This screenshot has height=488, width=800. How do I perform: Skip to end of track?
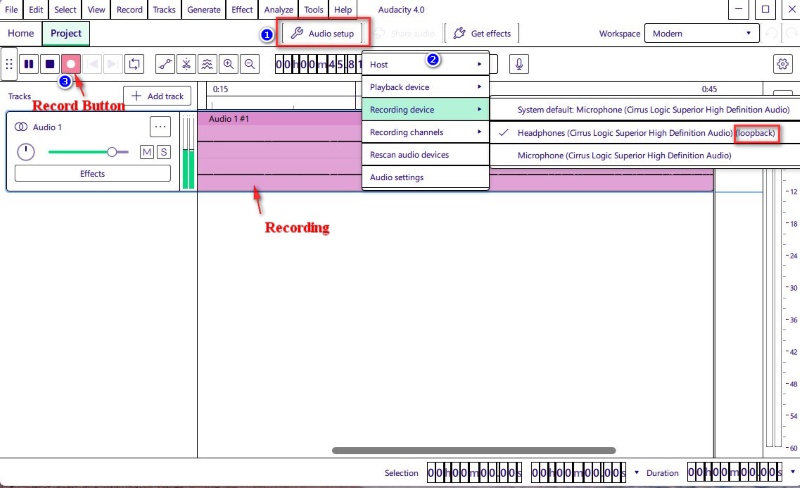tap(113, 64)
